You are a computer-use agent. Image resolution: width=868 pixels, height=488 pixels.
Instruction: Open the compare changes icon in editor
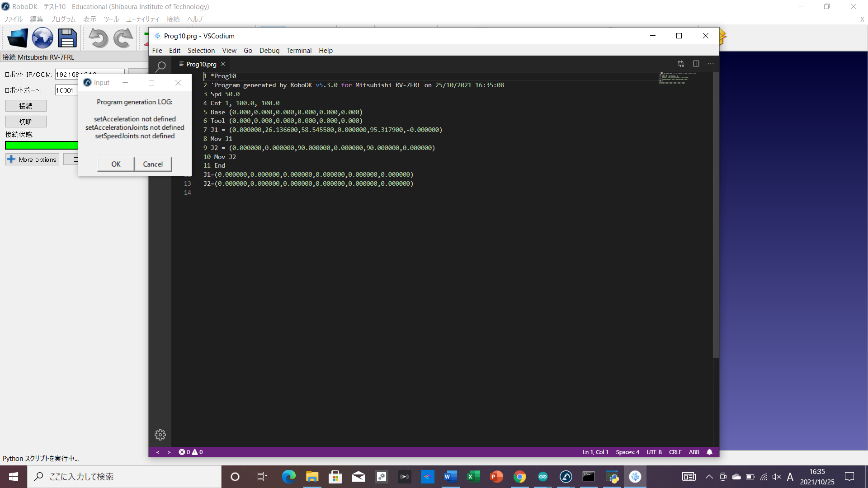coord(681,64)
